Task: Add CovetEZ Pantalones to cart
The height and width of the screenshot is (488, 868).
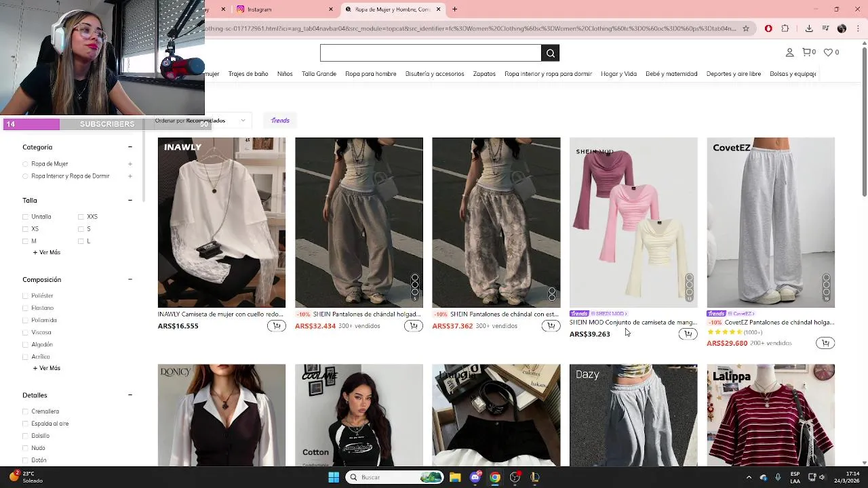Action: (825, 343)
